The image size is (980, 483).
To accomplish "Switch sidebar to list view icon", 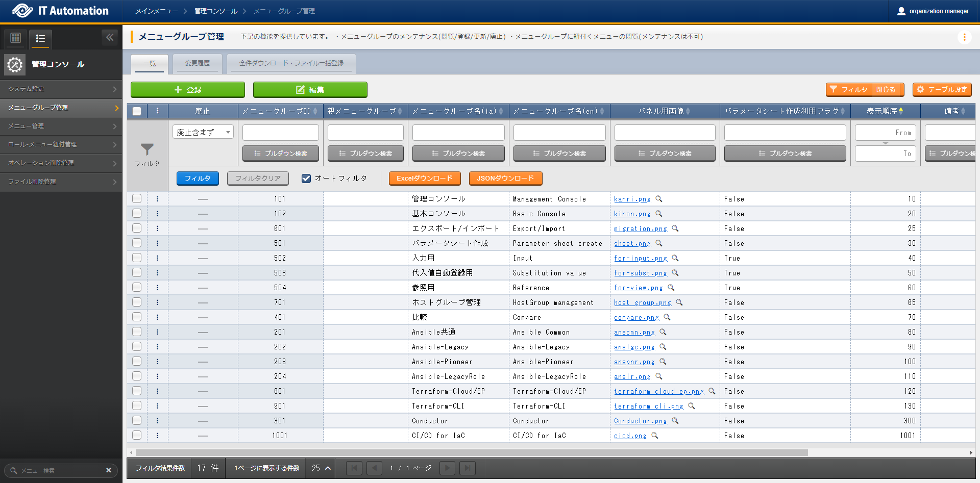I will tap(40, 38).
